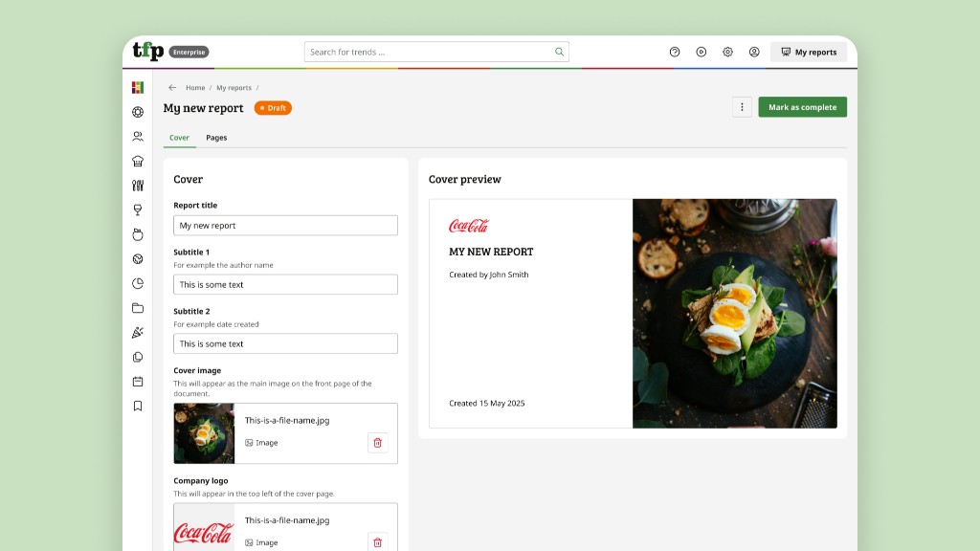Open the stacked copies icon in sidebar
Viewport: 980px width, 551px height.
tap(138, 357)
